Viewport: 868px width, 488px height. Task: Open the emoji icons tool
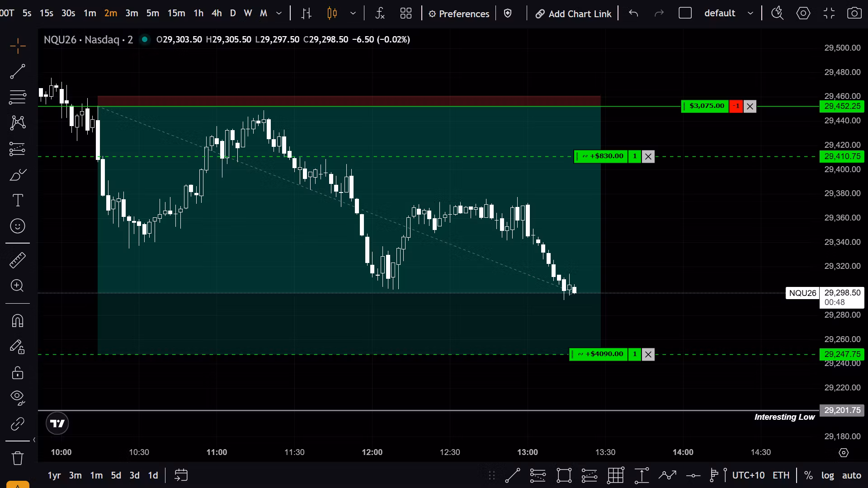(x=18, y=226)
